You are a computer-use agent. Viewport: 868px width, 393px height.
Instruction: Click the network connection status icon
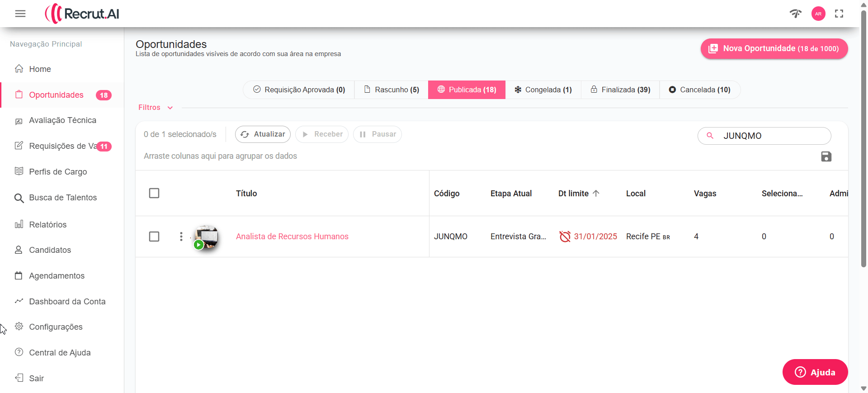(x=796, y=14)
